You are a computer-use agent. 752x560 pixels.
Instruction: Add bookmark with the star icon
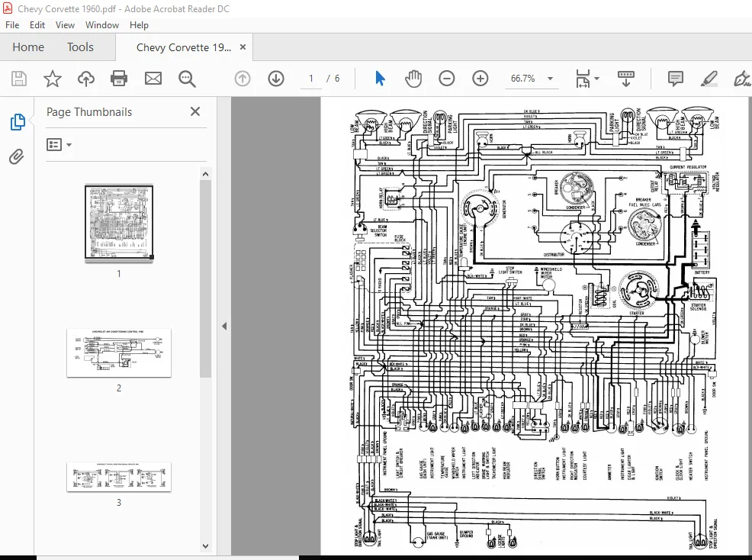53,79
